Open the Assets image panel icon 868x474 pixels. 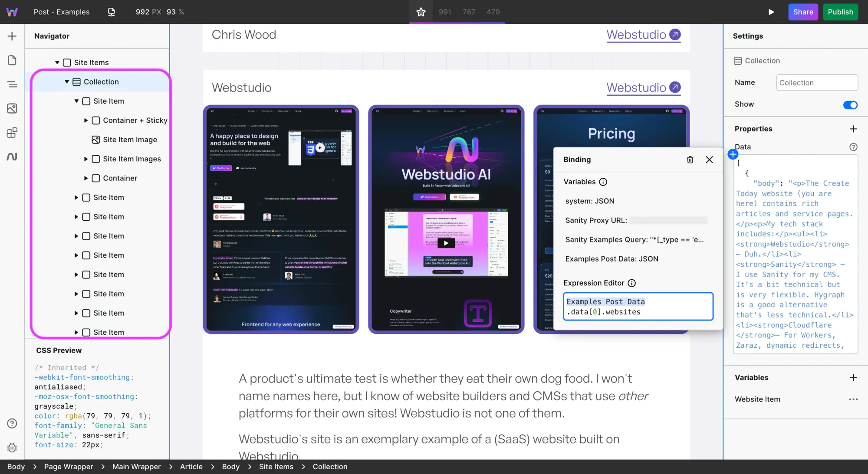(12, 108)
